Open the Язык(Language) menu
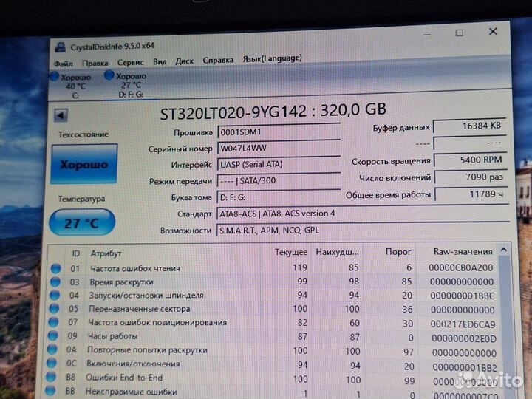Screen dimensions: 532x399 (272, 58)
